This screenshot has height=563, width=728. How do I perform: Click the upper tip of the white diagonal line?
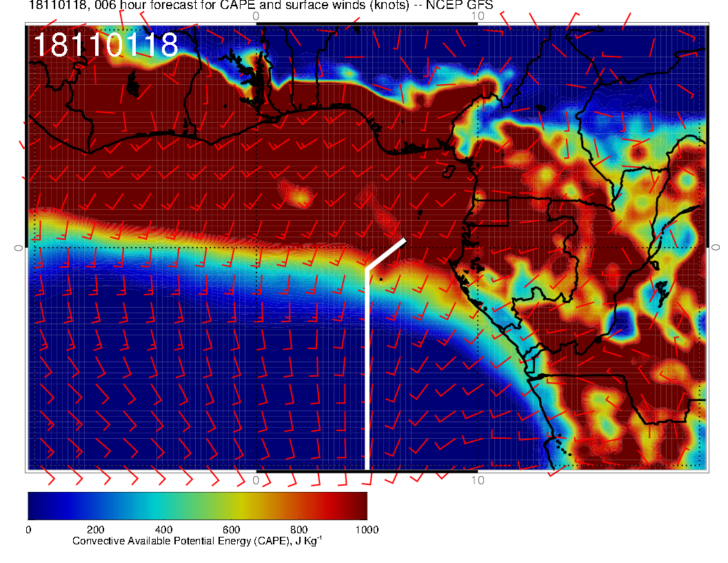404,240
